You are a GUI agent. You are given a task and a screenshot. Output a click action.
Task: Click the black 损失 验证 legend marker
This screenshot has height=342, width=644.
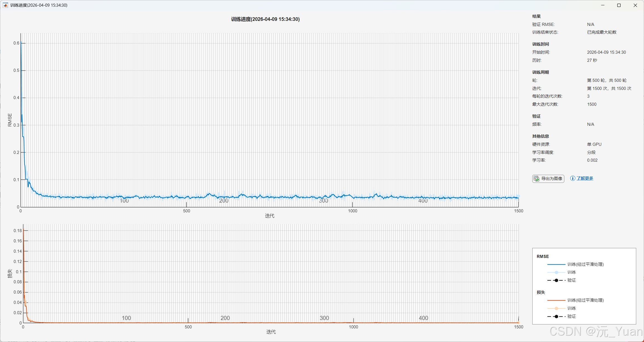(556, 316)
